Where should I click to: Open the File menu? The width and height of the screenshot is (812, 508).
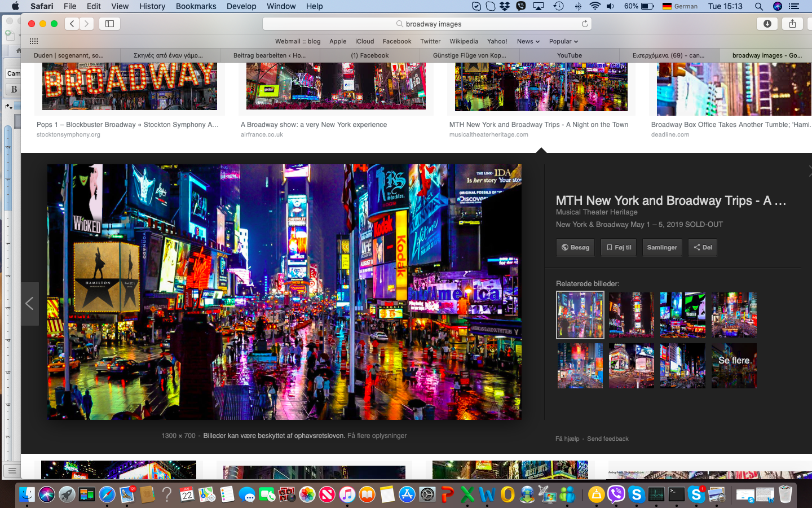(70, 6)
